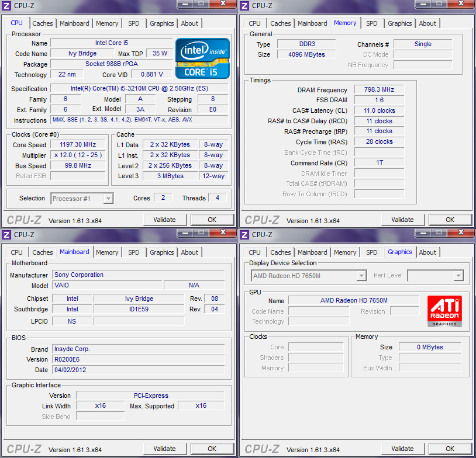Switch to the SPD tab
The width and height of the screenshot is (476, 458).
[133, 23]
